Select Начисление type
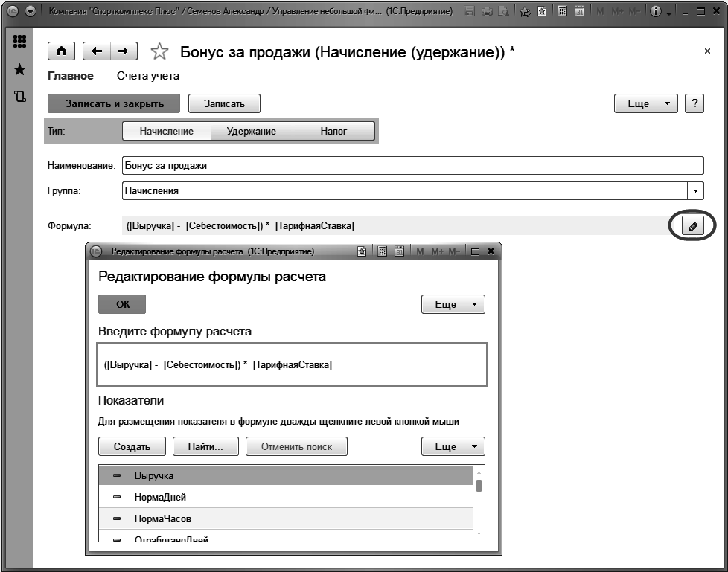 [166, 132]
